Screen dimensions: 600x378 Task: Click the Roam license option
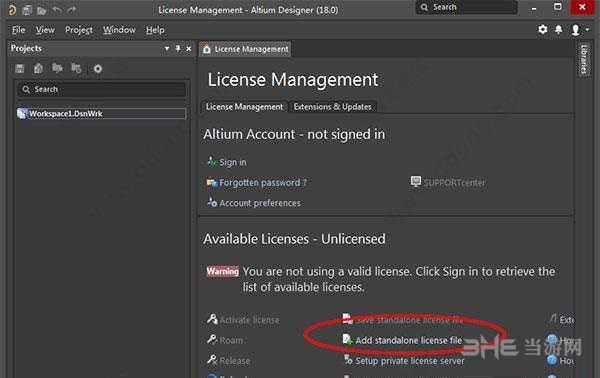click(x=231, y=340)
